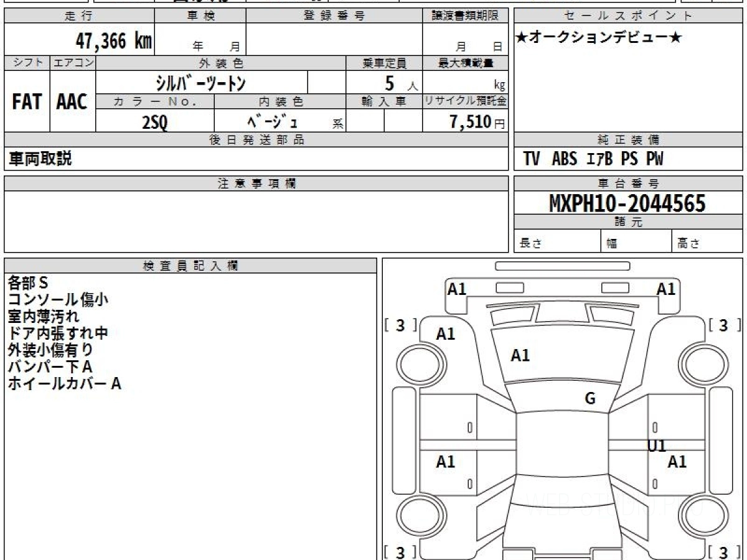
Task: Click the 譲渡書類期限 header
Action: (x=465, y=16)
